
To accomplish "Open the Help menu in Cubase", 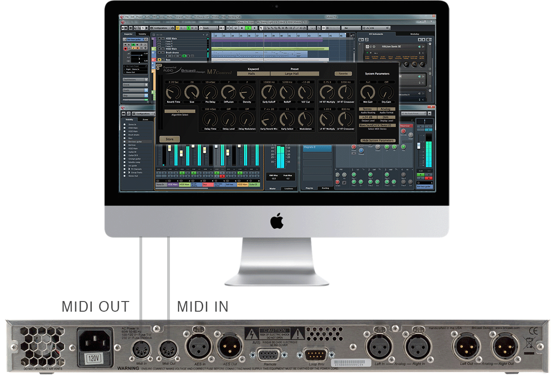I will (224, 17).
